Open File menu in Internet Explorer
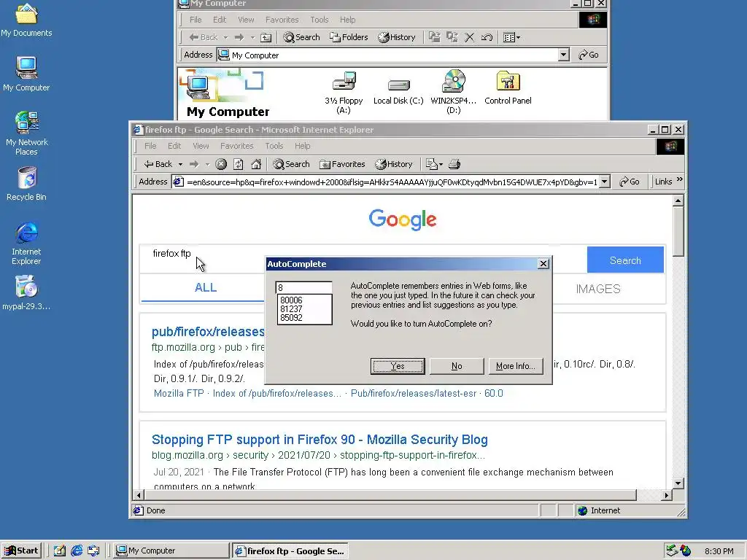The height and width of the screenshot is (560, 747). click(150, 146)
